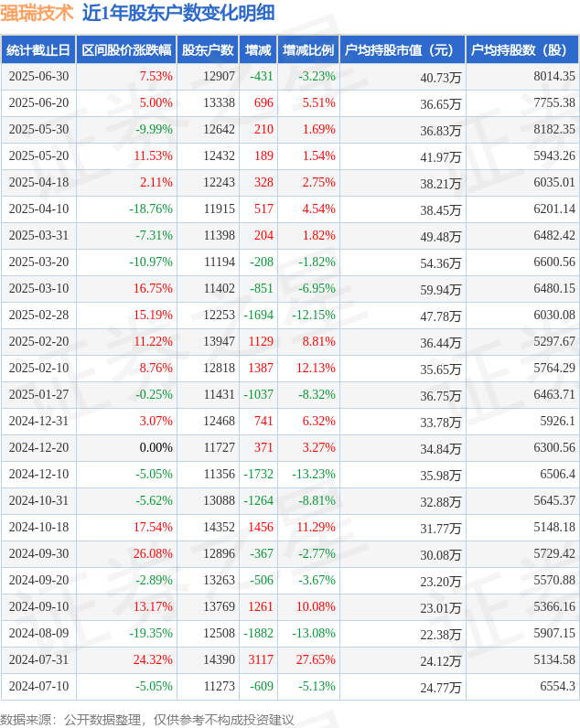Select the 26.08% price change cell
580x728 pixels.
tap(153, 553)
